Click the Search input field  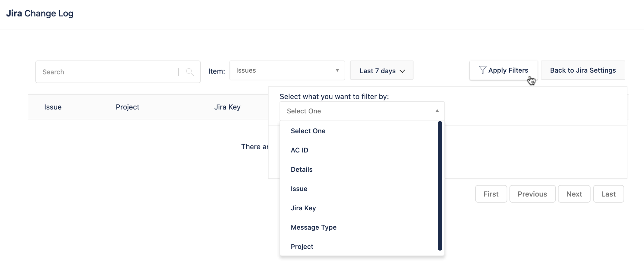pos(118,72)
